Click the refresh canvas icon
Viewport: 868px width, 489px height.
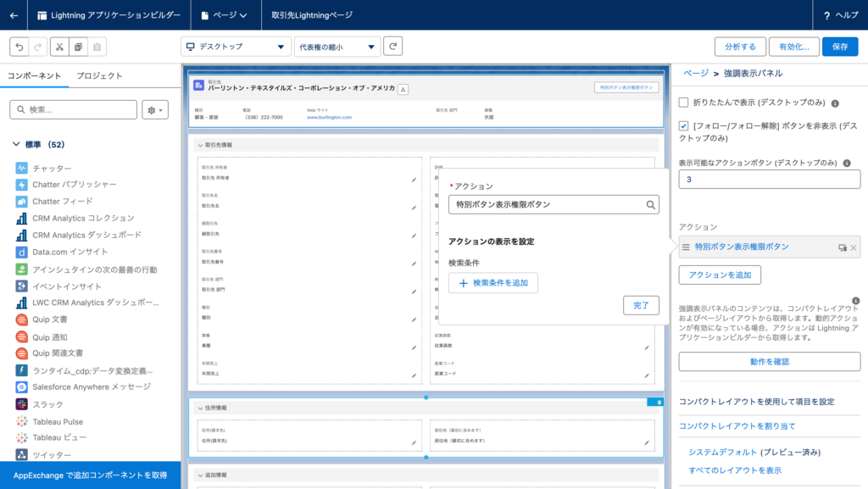tap(393, 47)
